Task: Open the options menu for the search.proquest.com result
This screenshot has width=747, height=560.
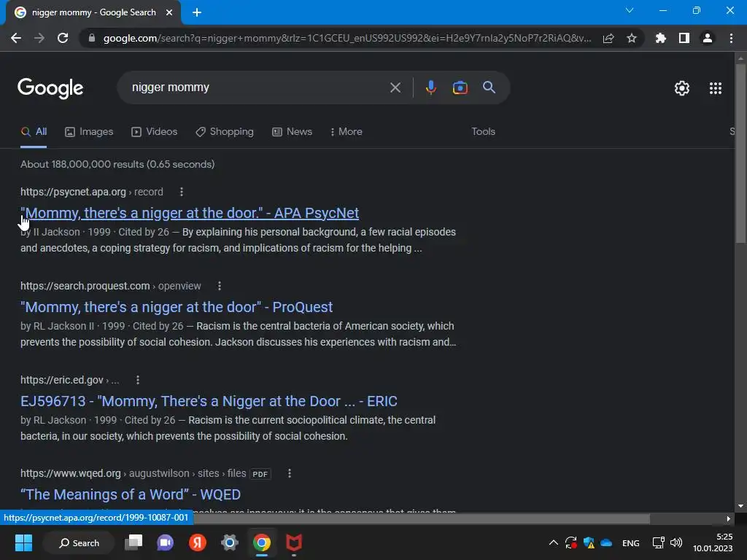Action: pos(219,286)
